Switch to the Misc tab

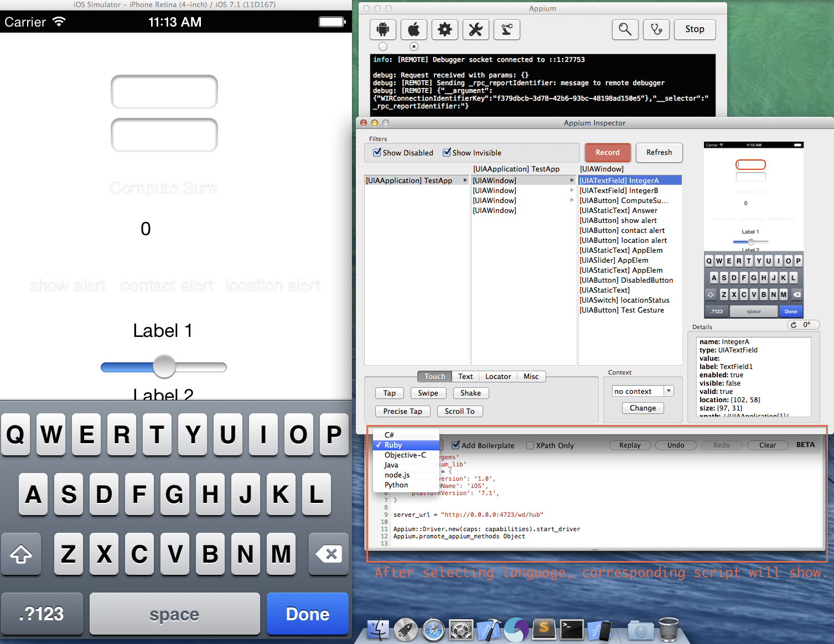click(x=531, y=376)
